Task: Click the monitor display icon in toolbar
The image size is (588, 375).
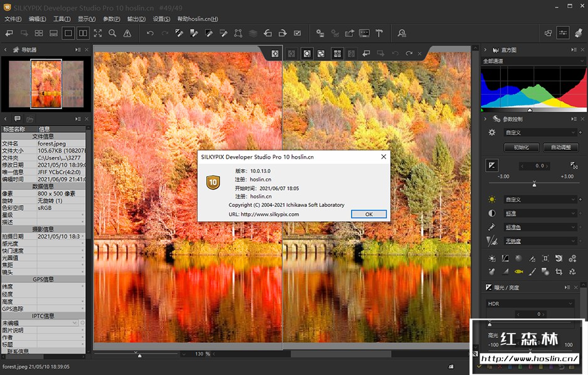Action: [x=364, y=33]
